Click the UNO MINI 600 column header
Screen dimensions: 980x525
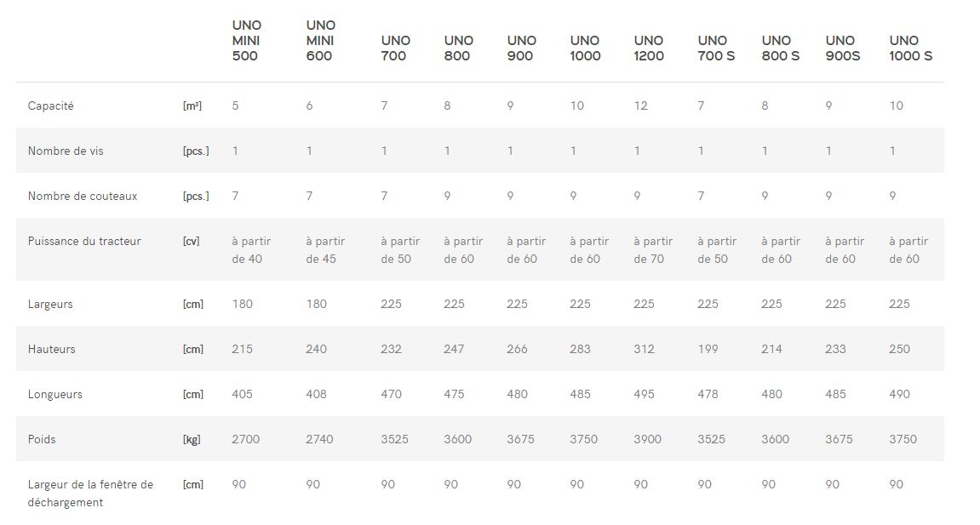[x=320, y=41]
